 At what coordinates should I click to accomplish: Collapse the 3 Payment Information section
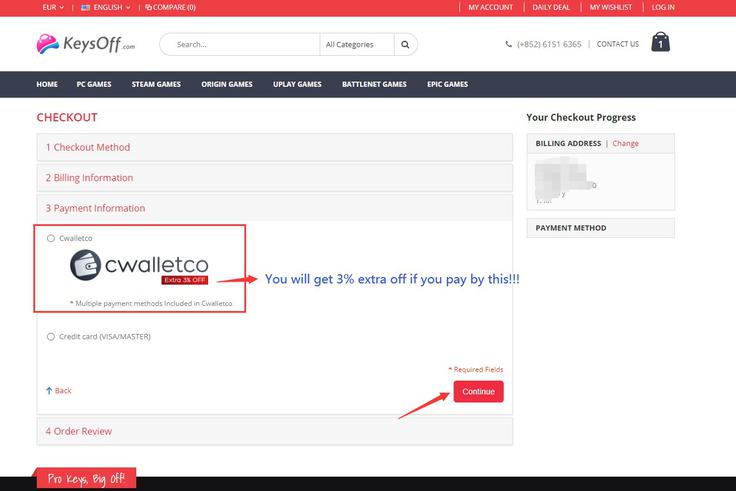tap(275, 208)
